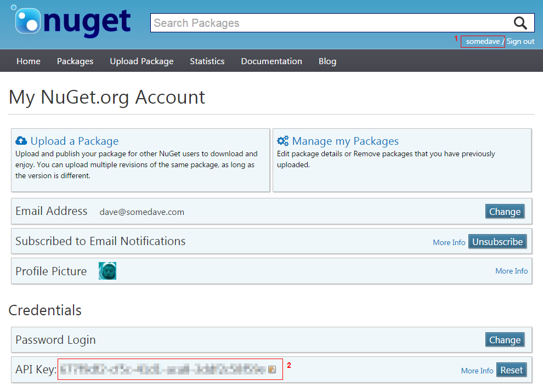
Task: Click the Credentials heading
Action: (45, 310)
